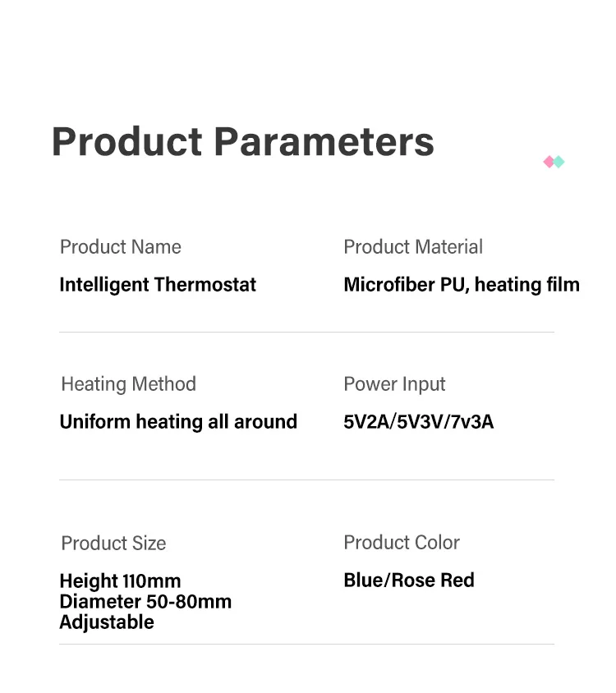Click the "Adjustable" text line
This screenshot has height=693, width=616.
[107, 622]
